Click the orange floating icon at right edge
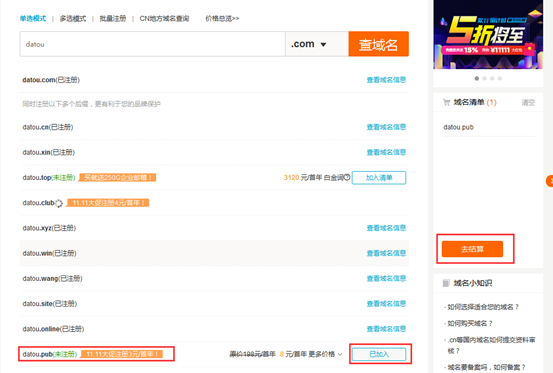The height and width of the screenshot is (373, 553). click(549, 181)
